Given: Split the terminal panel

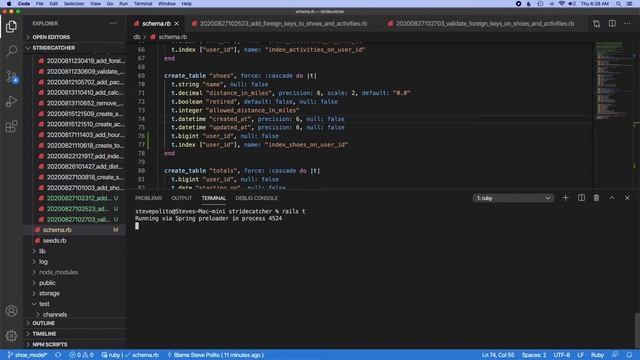Looking at the screenshot, I should pyautogui.click(x=581, y=198).
